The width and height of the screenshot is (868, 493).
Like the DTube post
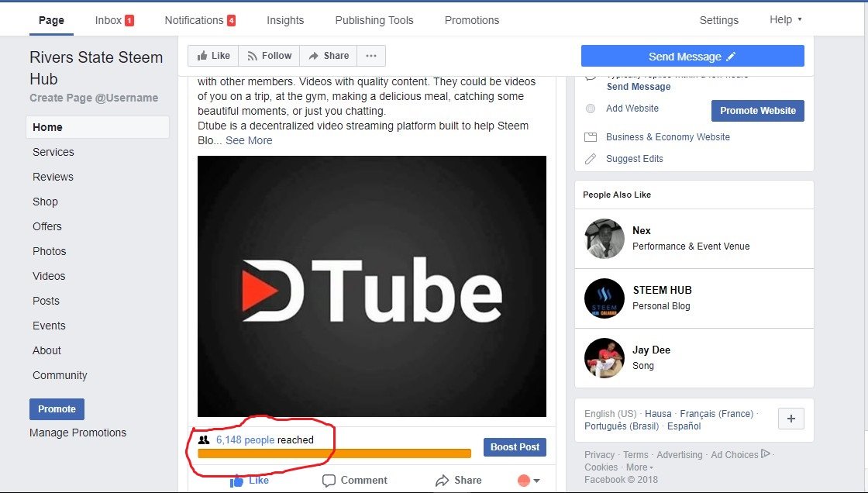coord(250,481)
